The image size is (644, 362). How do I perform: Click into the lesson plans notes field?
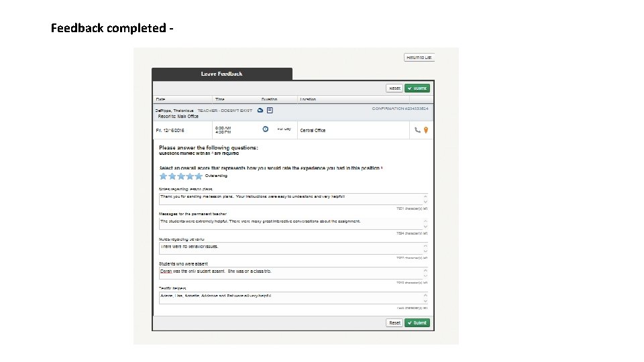293,199
